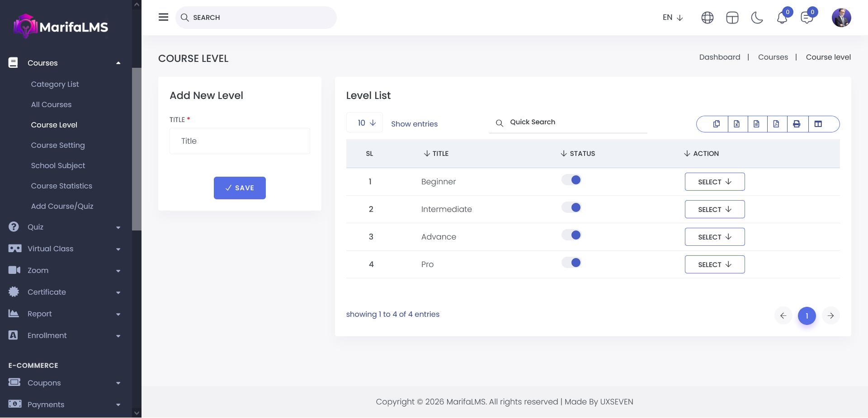Click the hamburger menu to collapse sidebar
Viewport: 868px width, 418px height.
click(x=163, y=17)
